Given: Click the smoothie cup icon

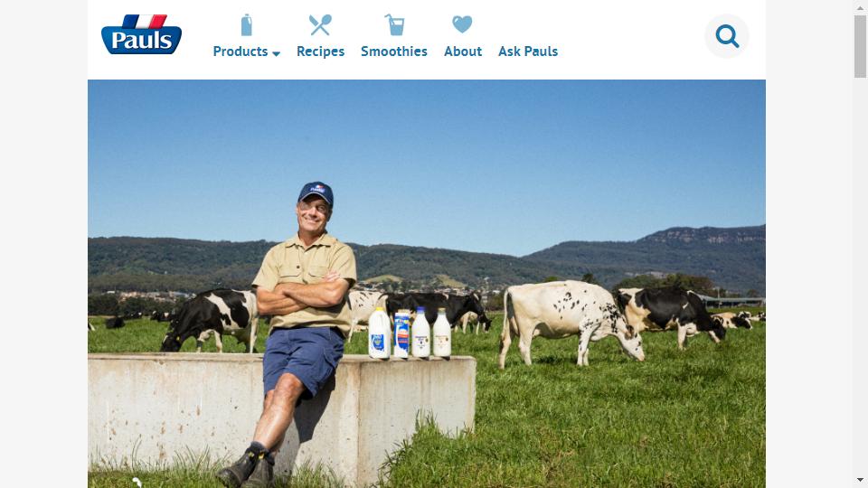Looking at the screenshot, I should click(395, 25).
